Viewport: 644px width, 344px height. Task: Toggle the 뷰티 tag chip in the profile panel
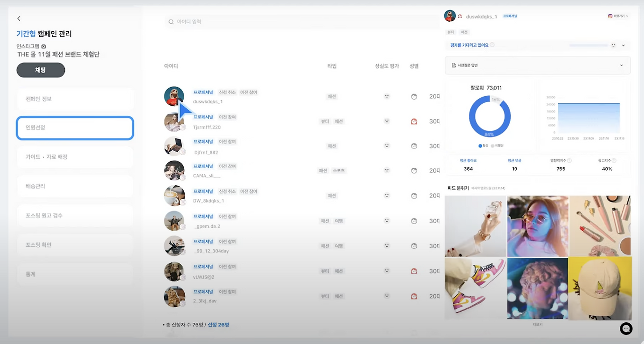(450, 31)
